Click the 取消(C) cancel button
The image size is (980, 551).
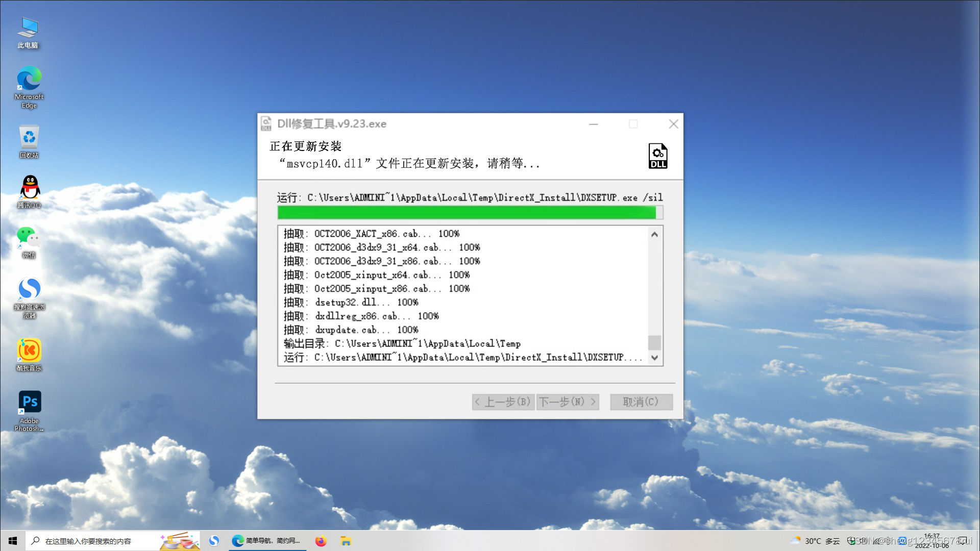pos(641,402)
